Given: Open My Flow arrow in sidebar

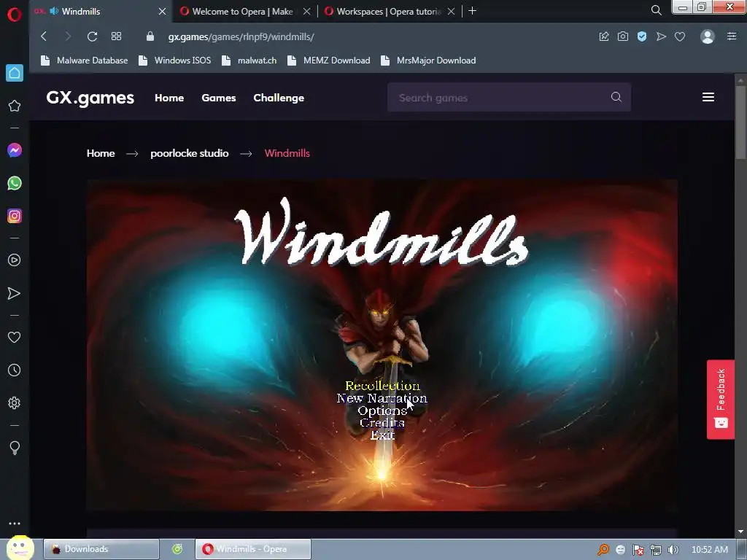Looking at the screenshot, I should coord(15,293).
